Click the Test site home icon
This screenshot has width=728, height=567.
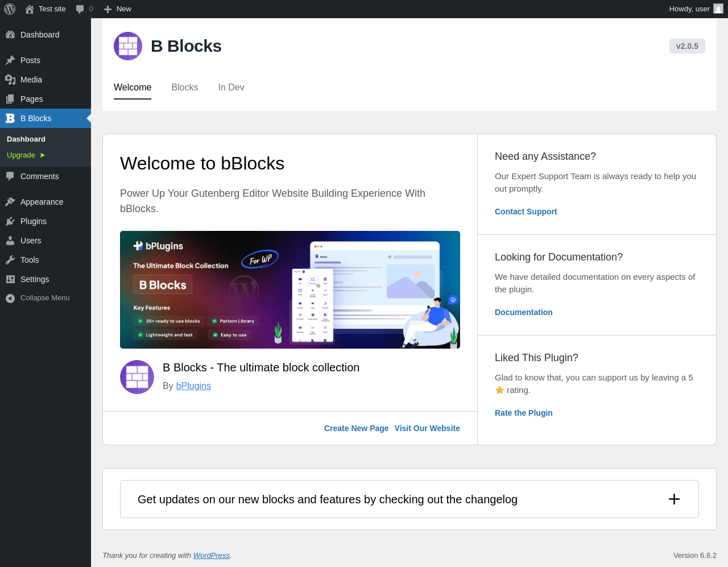coord(30,9)
